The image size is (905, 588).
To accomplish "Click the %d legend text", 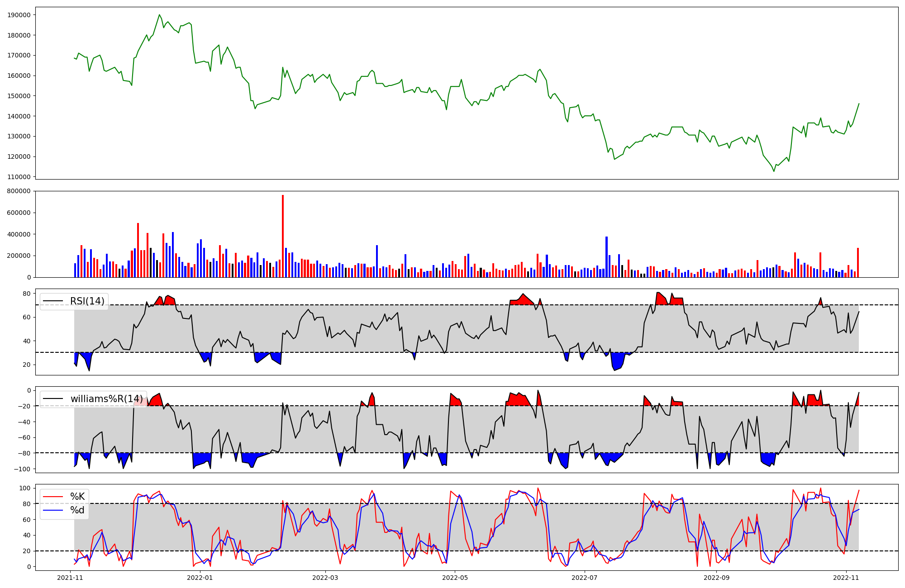I will (x=77, y=510).
